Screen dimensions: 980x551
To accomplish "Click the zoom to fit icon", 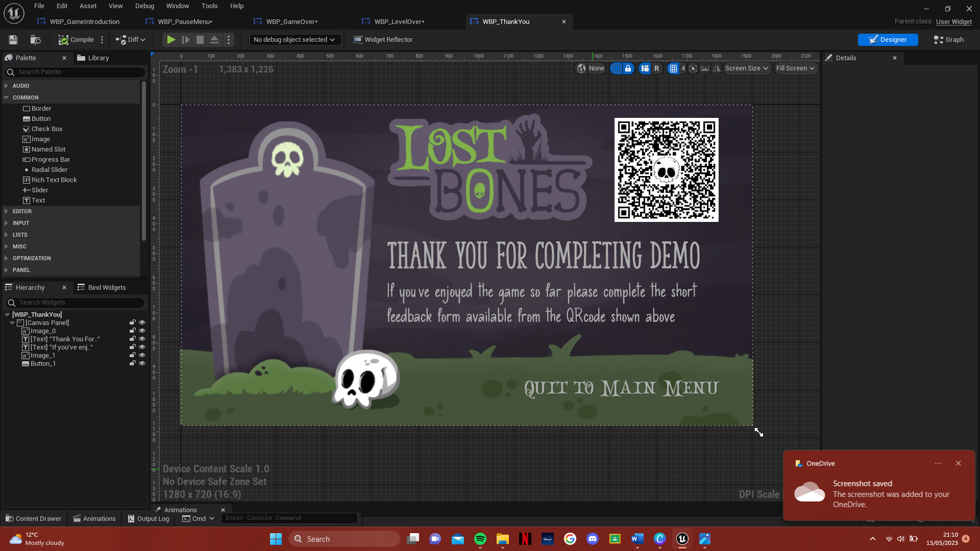I will click(x=694, y=68).
